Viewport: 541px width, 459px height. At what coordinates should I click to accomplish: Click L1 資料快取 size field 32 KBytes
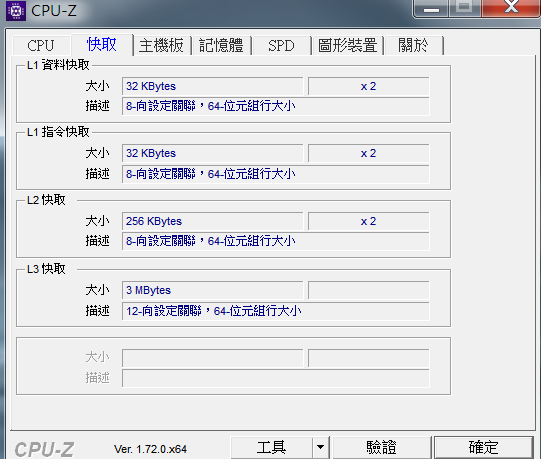213,86
